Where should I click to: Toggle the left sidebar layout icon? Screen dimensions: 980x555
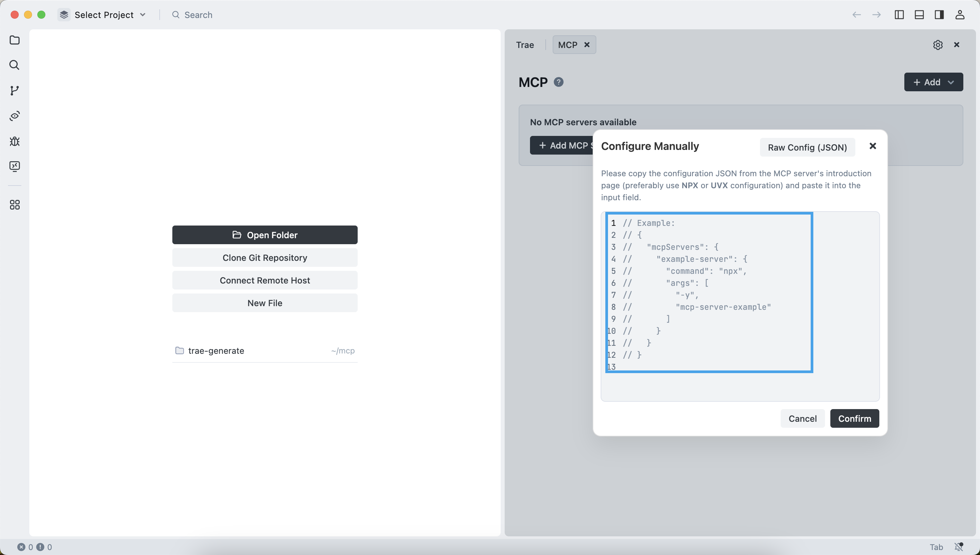tap(899, 15)
